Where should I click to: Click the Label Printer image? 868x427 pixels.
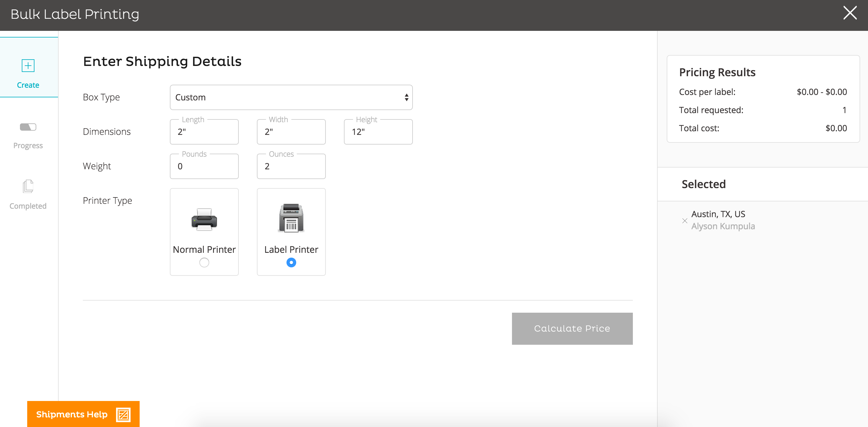point(291,218)
